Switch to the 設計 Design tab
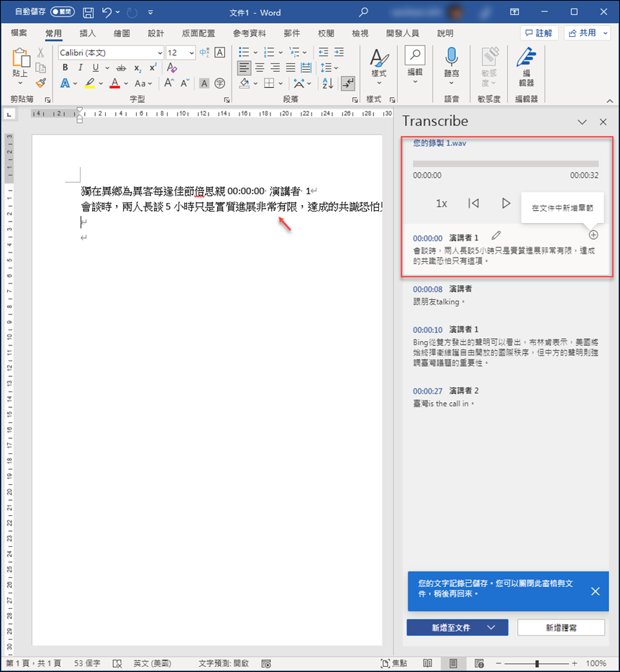 pyautogui.click(x=155, y=33)
